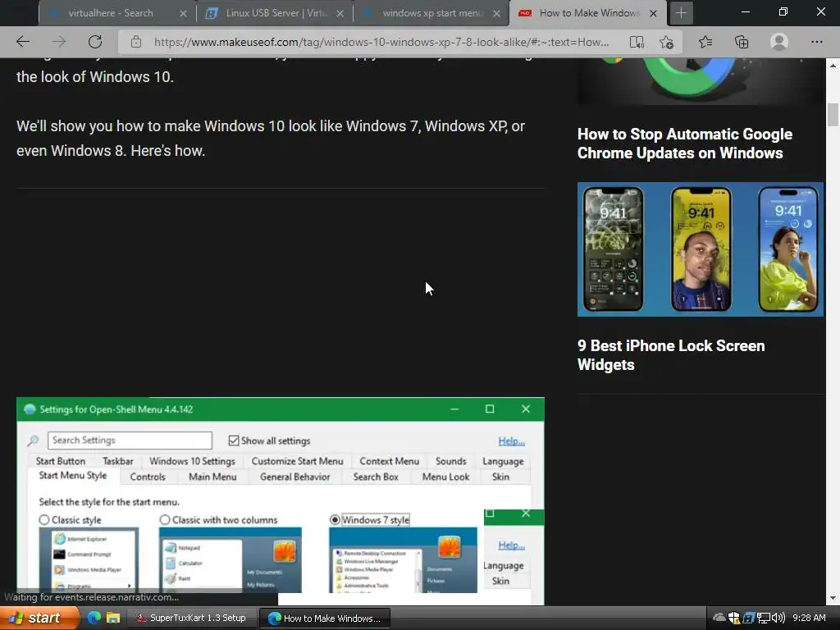The width and height of the screenshot is (840, 630).
Task: Open the Menu Look tab
Action: (445, 477)
